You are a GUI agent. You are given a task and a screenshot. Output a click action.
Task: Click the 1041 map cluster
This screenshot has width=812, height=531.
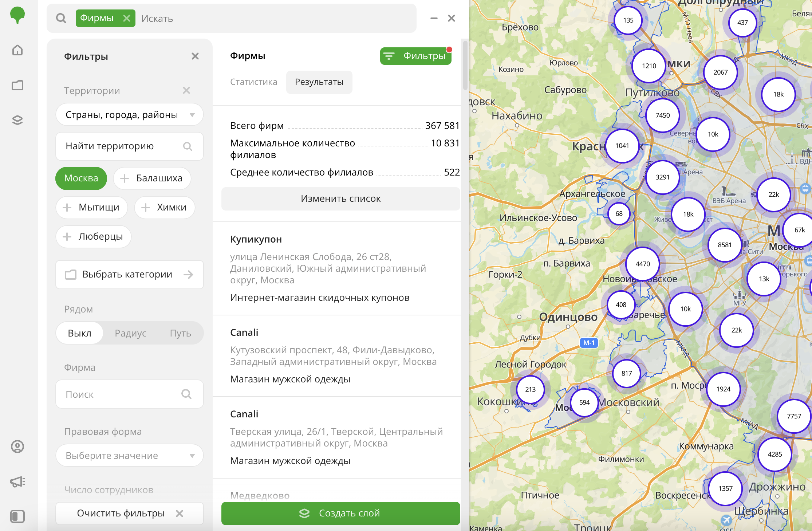[622, 146]
